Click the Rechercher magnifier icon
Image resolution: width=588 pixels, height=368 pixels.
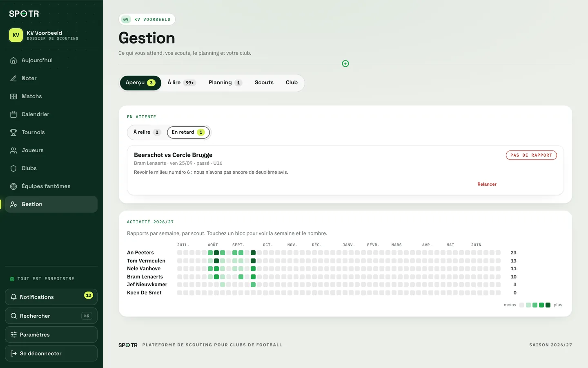coord(13,316)
